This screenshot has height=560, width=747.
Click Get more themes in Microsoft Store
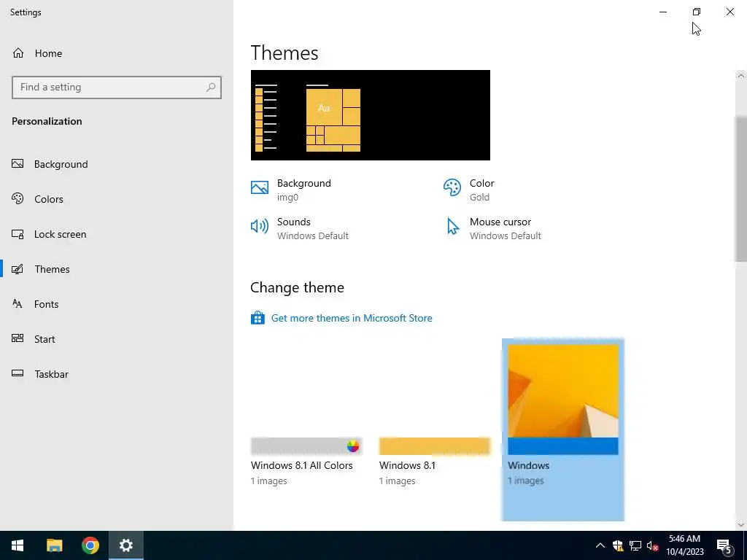point(352,318)
